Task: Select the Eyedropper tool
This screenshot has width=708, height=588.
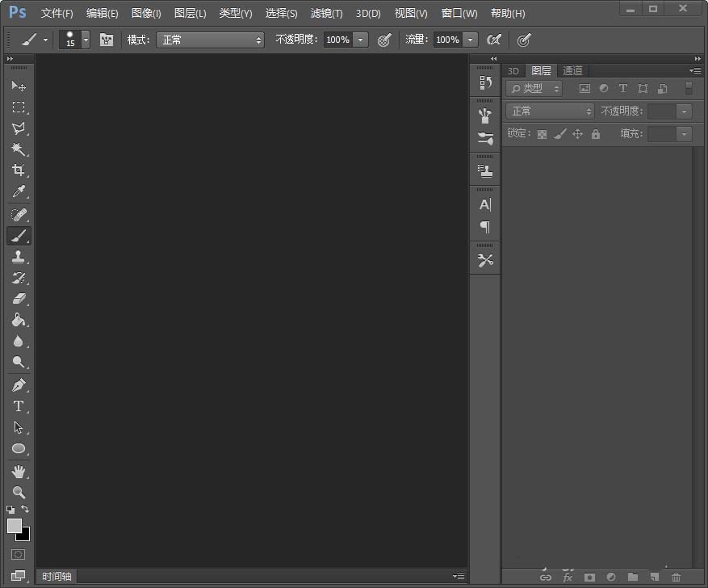Action: click(18, 191)
